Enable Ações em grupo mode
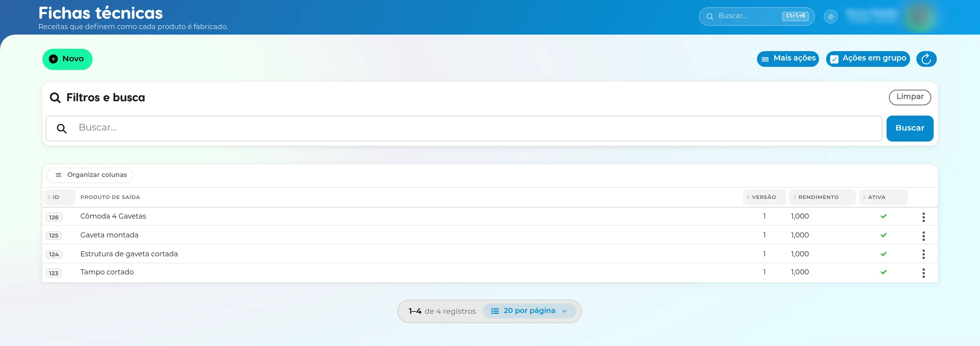Screen dimensions: 980x346 pyautogui.click(x=868, y=59)
